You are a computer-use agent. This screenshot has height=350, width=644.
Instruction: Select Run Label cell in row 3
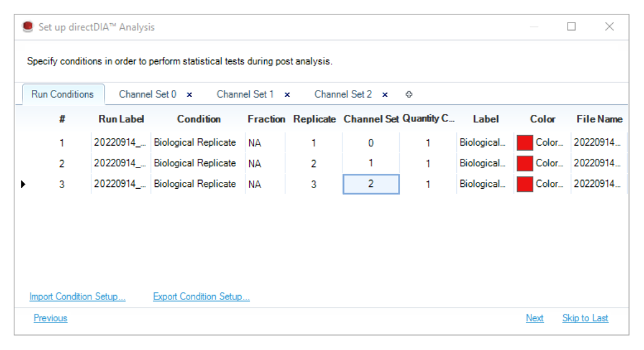[121, 184]
